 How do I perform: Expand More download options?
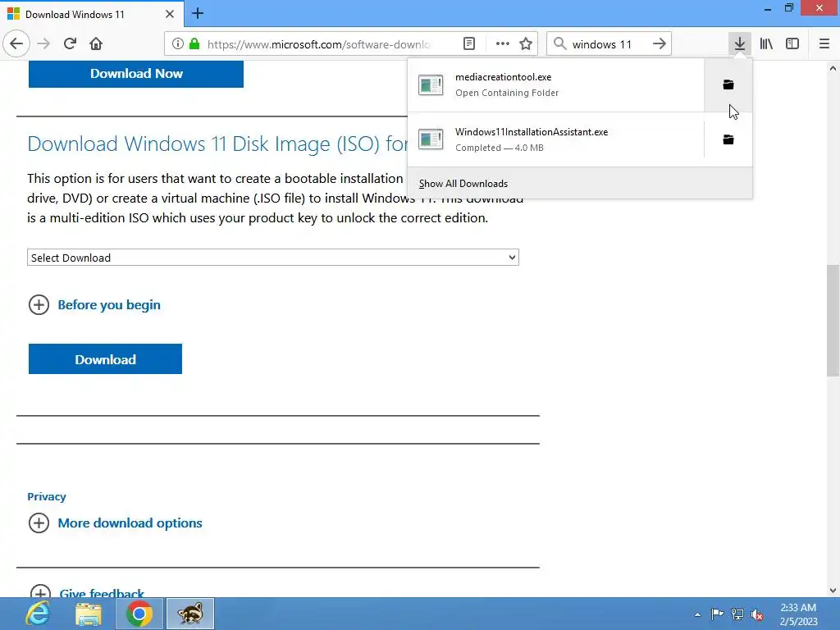tap(115, 523)
